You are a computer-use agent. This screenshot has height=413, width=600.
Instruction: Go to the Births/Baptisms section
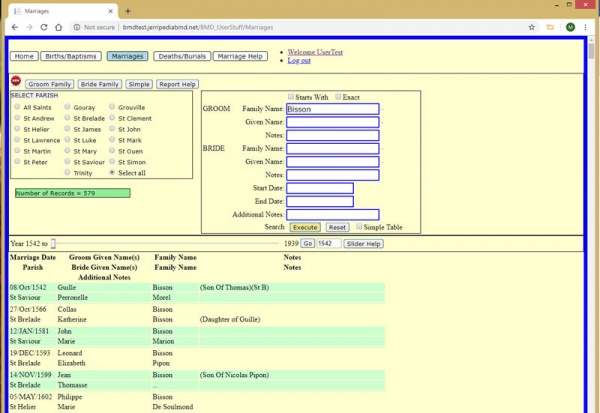(x=72, y=57)
